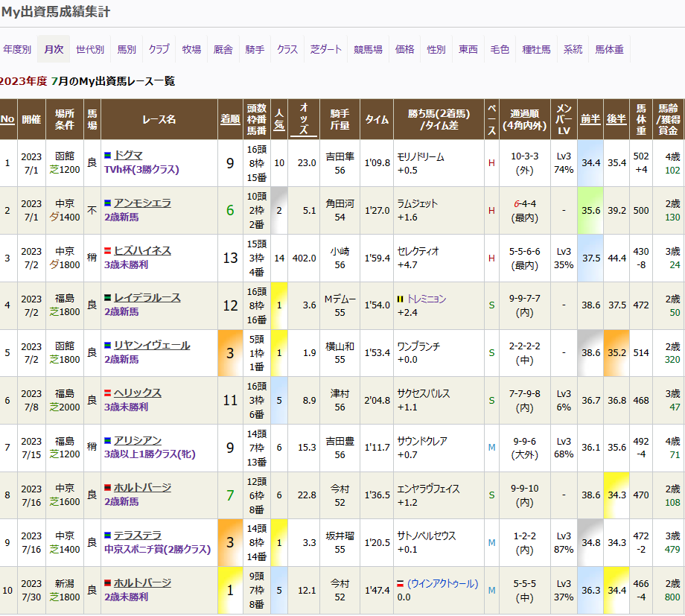The image size is (685, 616).
Task: Open 3歳未勝利 race for ヘリックス
Action: coord(127,407)
